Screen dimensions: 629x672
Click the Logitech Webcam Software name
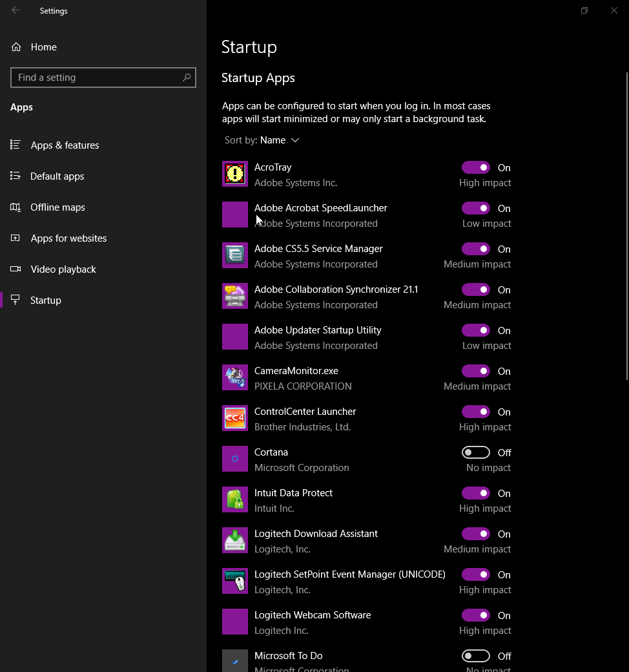[x=313, y=615]
